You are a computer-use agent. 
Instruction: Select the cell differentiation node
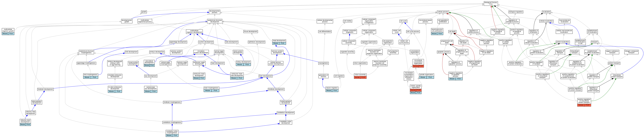[x=325, y=31]
